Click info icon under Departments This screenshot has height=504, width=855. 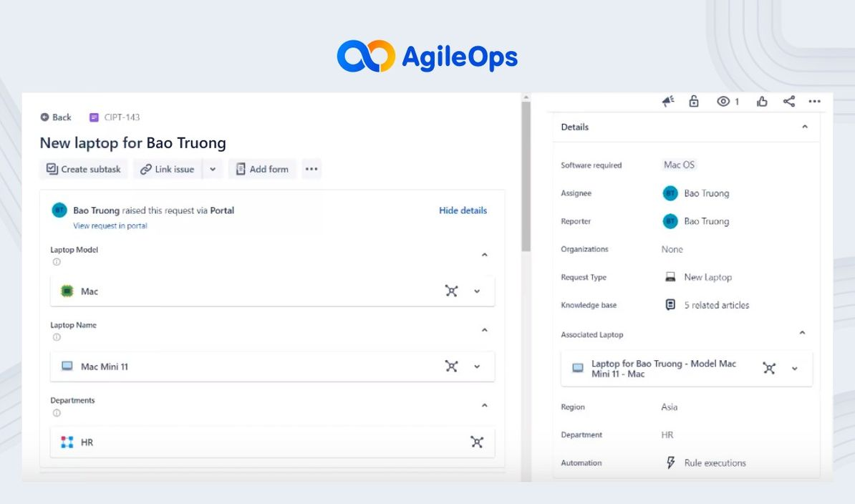(57, 413)
